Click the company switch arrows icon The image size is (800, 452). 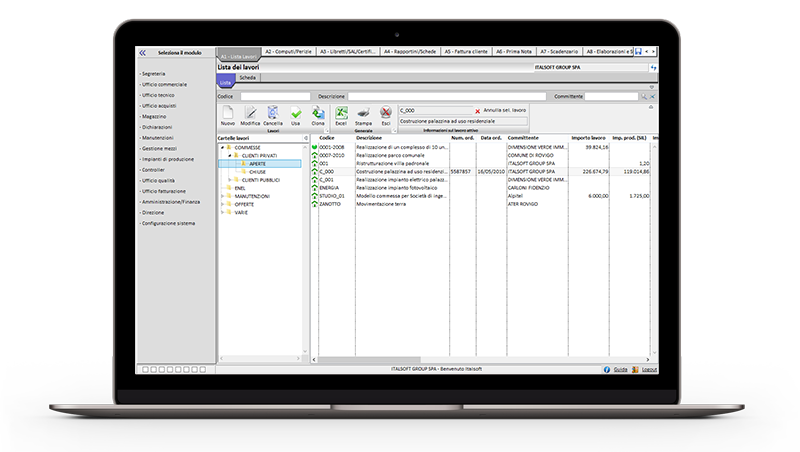click(x=653, y=67)
